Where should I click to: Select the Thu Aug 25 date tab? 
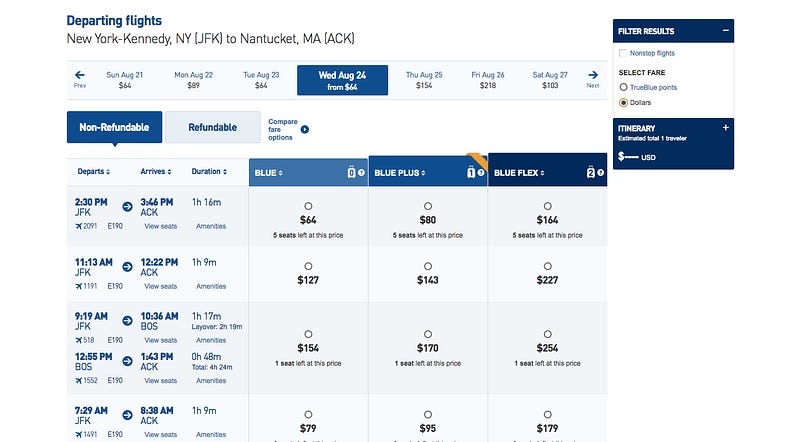point(424,80)
